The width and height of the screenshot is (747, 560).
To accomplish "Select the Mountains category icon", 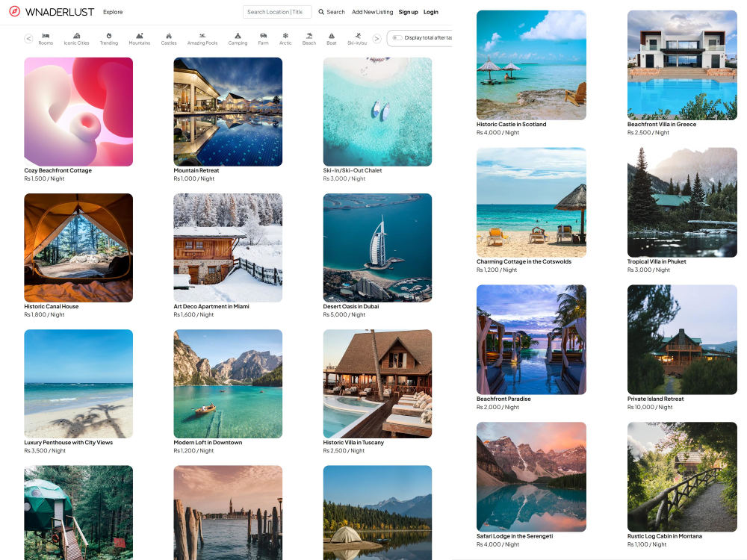I will click(x=140, y=36).
